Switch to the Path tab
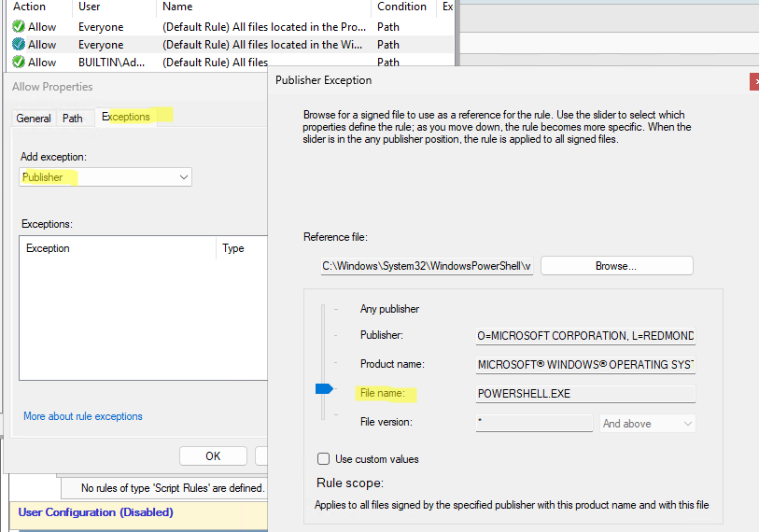 coord(73,119)
